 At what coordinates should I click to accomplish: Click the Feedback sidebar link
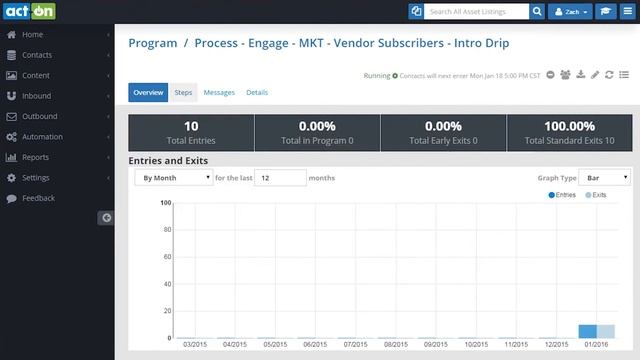pyautogui.click(x=38, y=198)
